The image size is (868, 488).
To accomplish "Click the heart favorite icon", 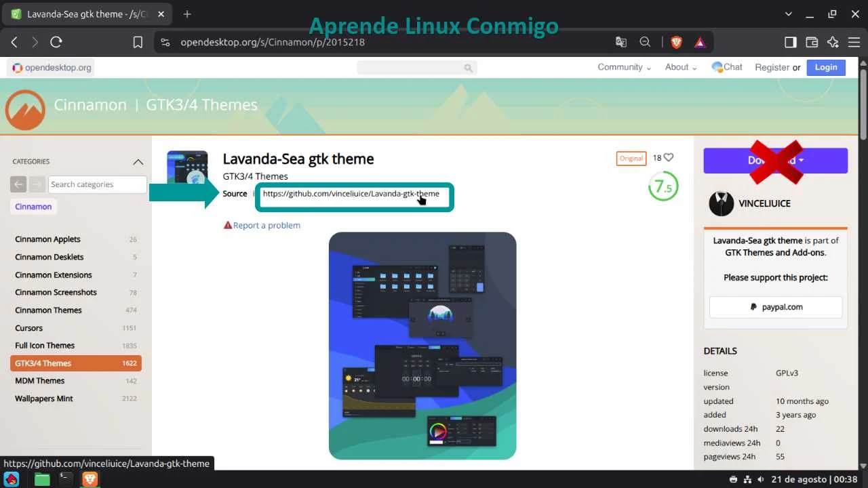I will pos(669,157).
